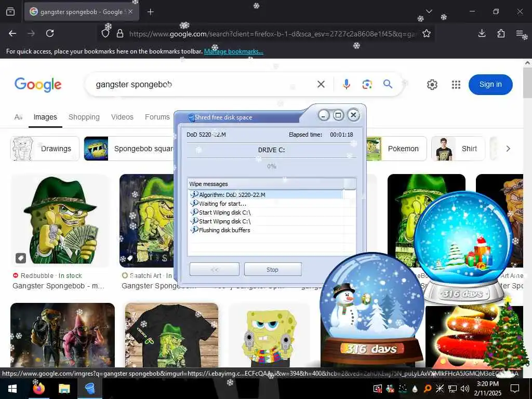Click the disabled << button in shredder
Image resolution: width=532 pixels, height=399 pixels.
215,270
